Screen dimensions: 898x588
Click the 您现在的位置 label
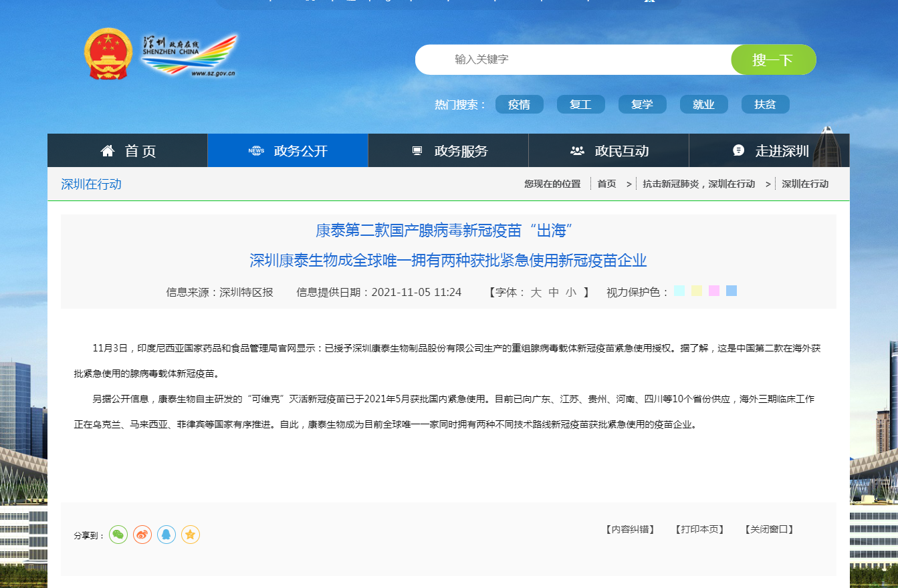click(552, 184)
